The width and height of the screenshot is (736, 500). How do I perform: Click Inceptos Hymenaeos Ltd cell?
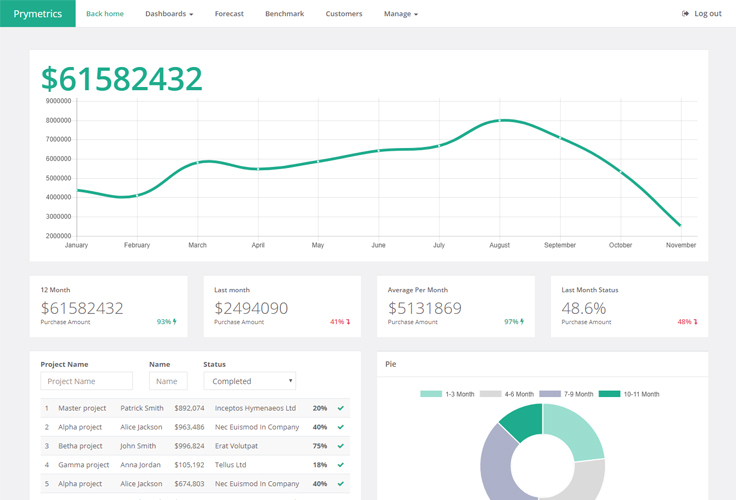coord(255,408)
